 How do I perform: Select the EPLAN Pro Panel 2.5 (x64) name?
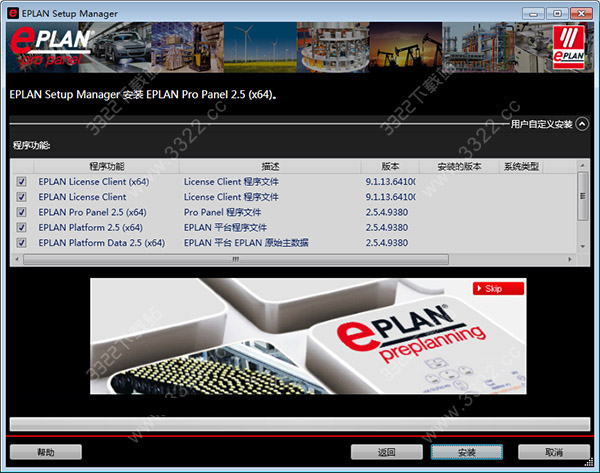pos(92,212)
